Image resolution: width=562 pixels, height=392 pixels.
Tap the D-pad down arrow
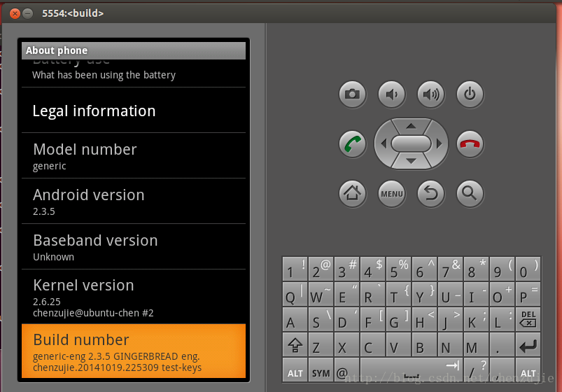(x=411, y=162)
